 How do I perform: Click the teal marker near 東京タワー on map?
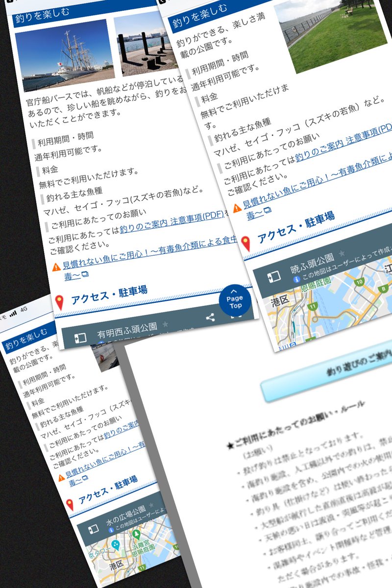[x=116, y=545]
